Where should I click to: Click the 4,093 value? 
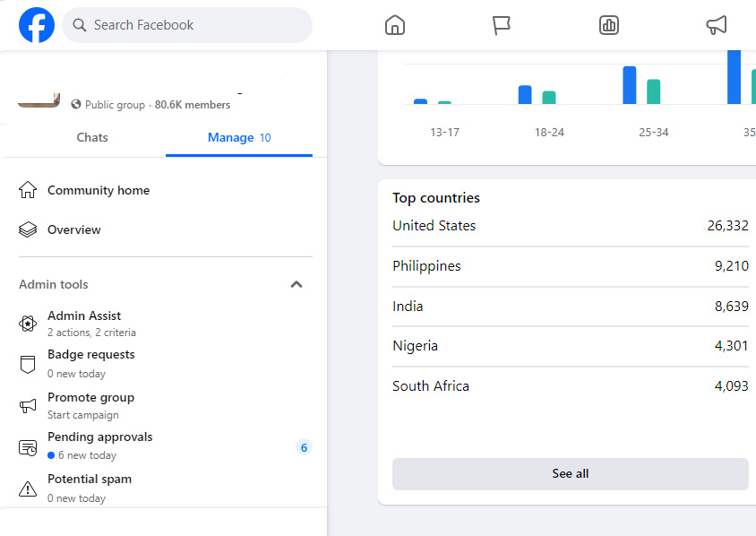point(732,386)
